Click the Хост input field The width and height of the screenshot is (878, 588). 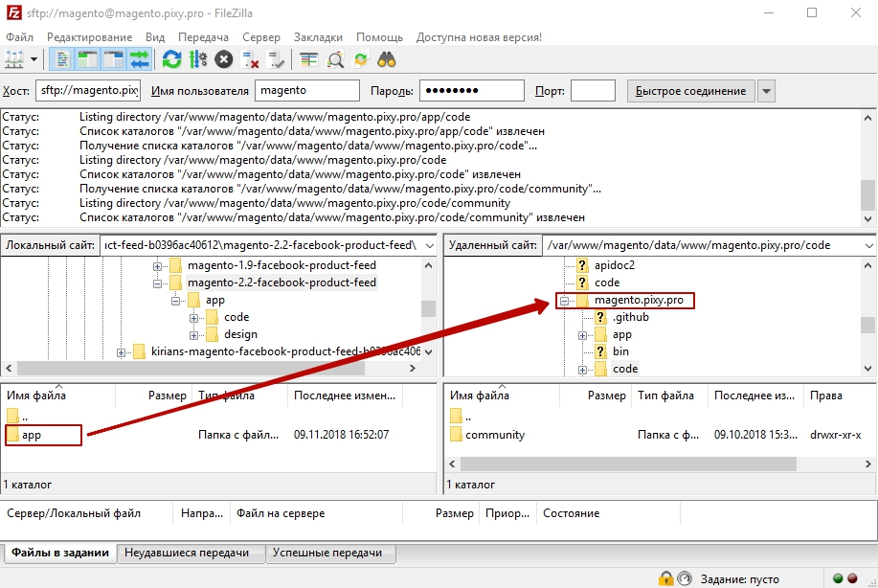click(88, 91)
